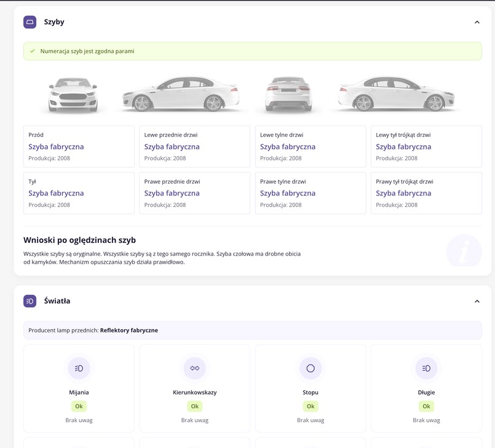Click the Światła headlight section icon
This screenshot has height=448, width=495.
pyautogui.click(x=30, y=301)
